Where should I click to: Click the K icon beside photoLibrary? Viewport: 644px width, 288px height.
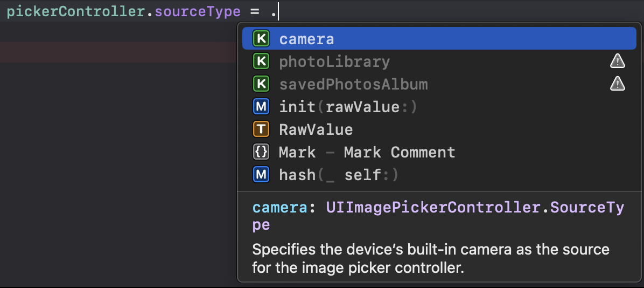coord(261,62)
